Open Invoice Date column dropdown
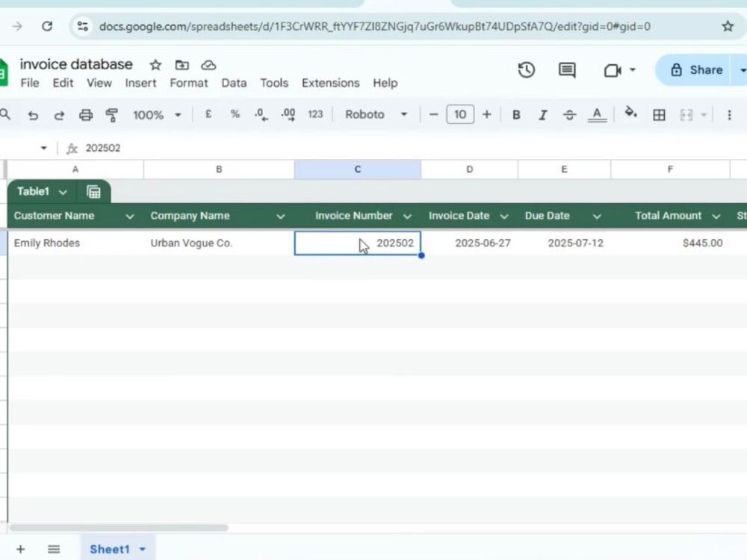747x560 pixels. point(504,217)
